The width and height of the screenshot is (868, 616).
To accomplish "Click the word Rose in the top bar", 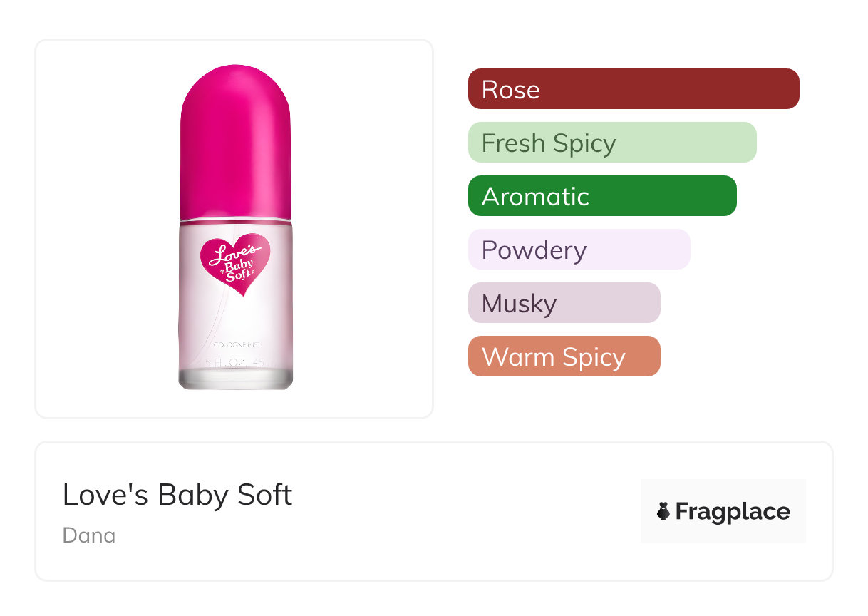I will [510, 90].
